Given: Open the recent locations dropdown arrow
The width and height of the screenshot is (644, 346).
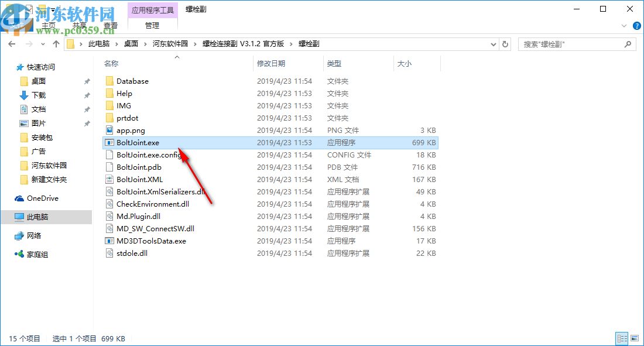Looking at the screenshot, I should click(43, 44).
